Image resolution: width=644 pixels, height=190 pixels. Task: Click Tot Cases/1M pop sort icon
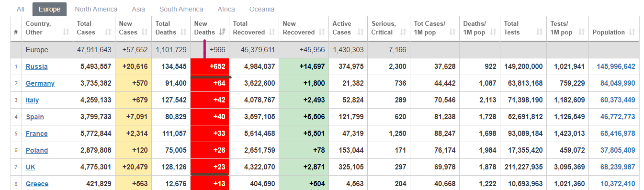pos(452,32)
